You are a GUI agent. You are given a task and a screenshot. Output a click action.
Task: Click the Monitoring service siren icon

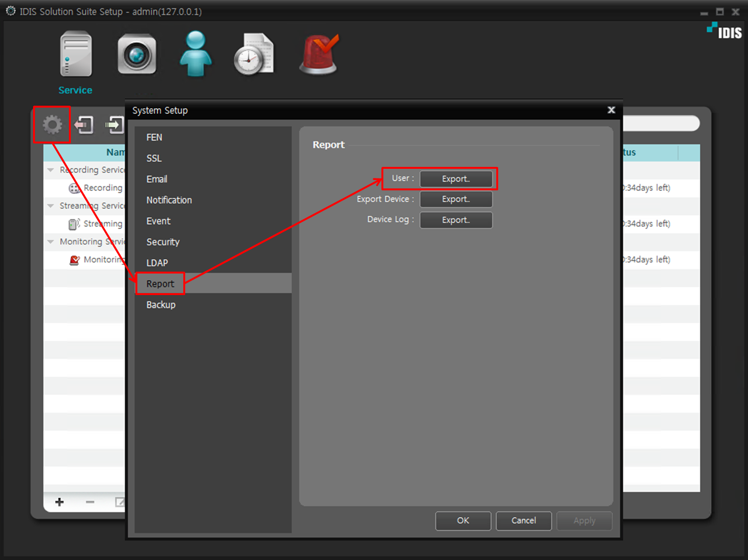[x=74, y=260]
